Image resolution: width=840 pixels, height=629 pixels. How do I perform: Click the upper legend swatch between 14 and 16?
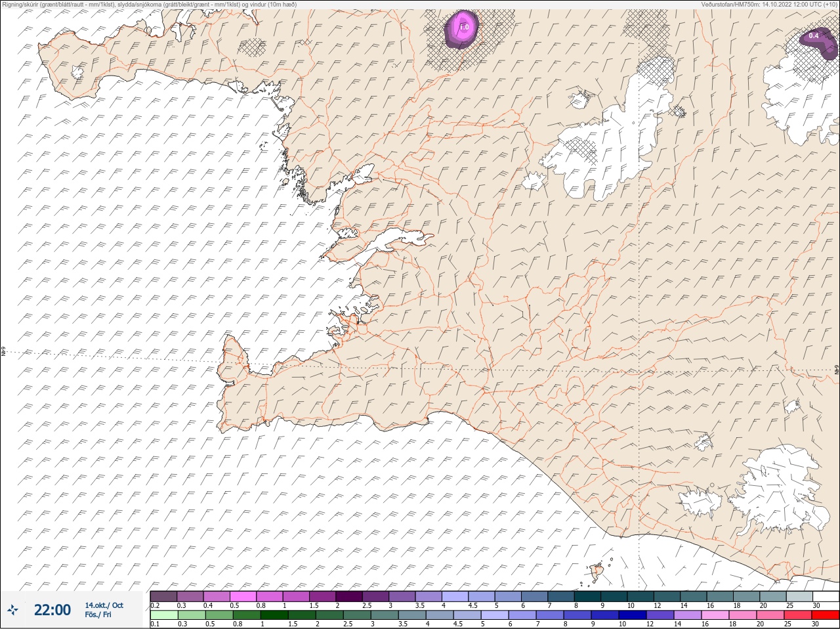point(694,596)
